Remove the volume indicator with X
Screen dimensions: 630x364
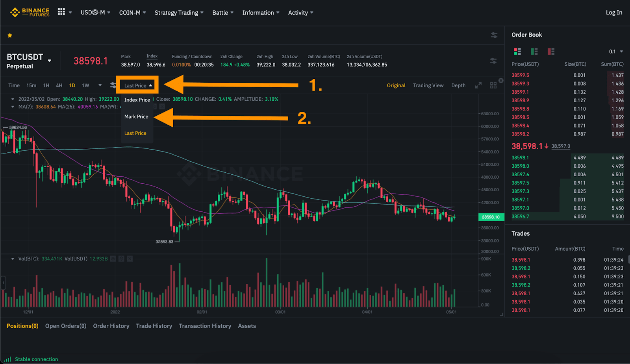point(130,259)
